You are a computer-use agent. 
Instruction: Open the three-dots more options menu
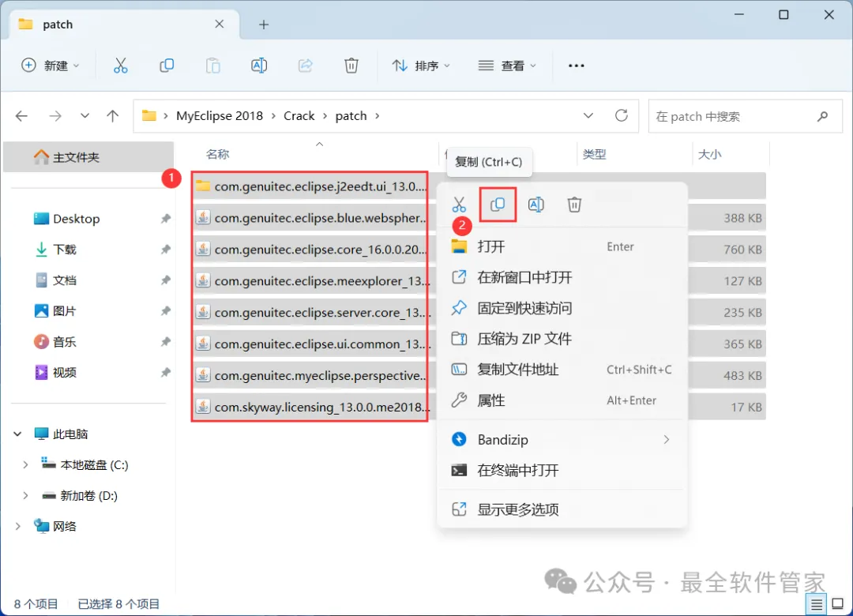[x=576, y=66]
